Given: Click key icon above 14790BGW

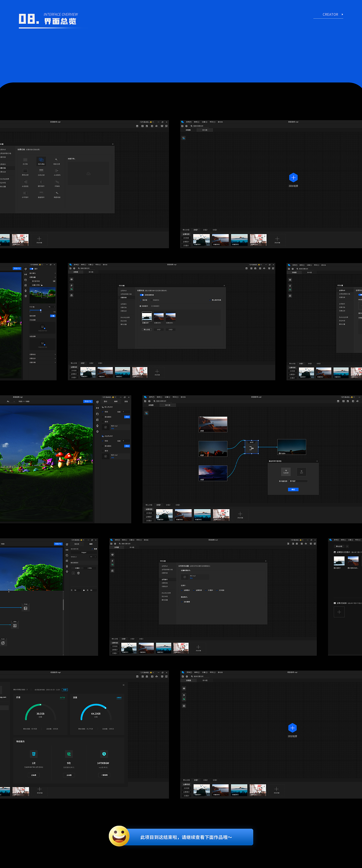Looking at the screenshot, I should (x=104, y=754).
